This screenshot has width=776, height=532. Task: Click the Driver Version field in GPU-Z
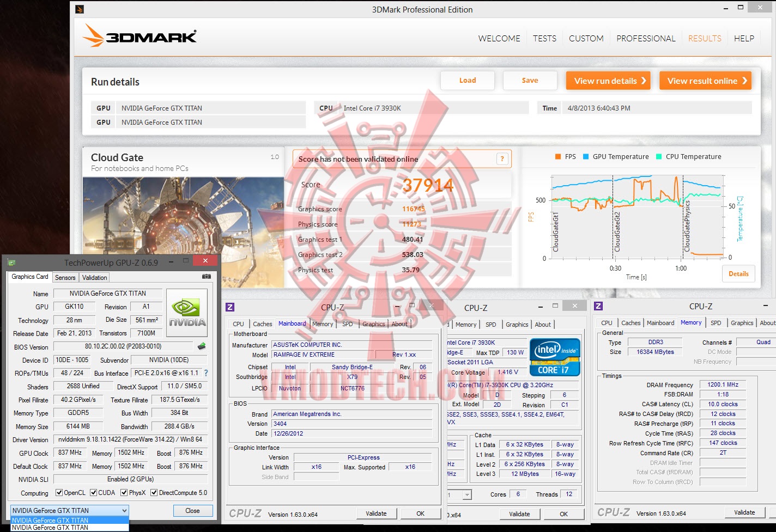(130, 439)
